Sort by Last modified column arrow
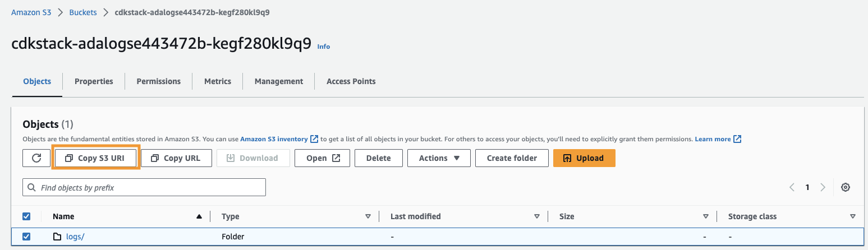The width and height of the screenshot is (868, 250). coord(537,216)
